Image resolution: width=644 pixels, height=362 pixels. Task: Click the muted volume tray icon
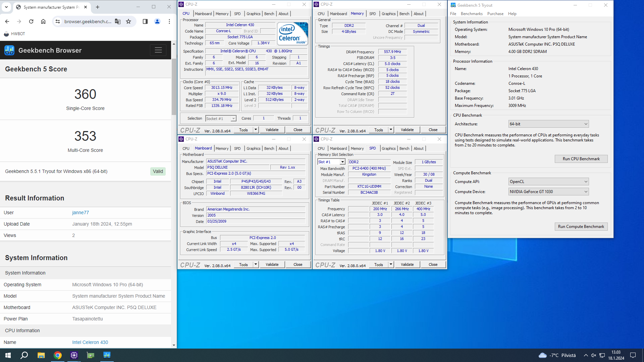pyautogui.click(x=594, y=355)
